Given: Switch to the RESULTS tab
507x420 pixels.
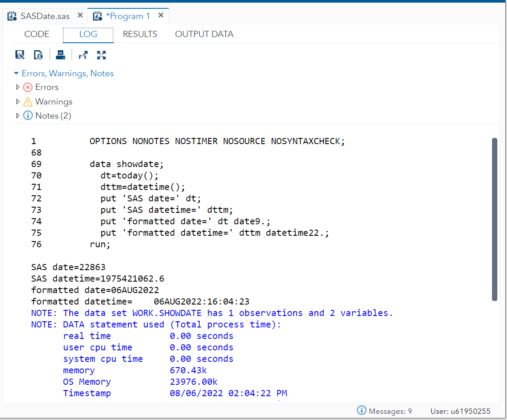Looking at the screenshot, I should point(140,34).
